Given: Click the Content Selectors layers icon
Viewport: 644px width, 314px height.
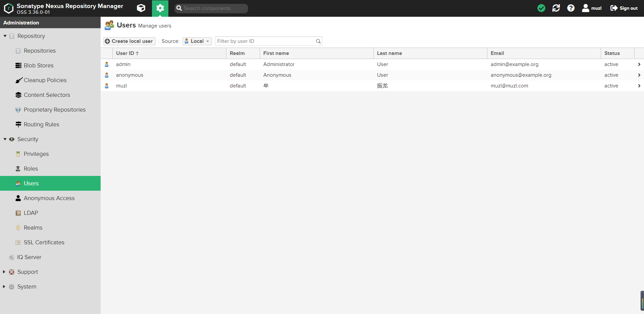Looking at the screenshot, I should click(18, 95).
